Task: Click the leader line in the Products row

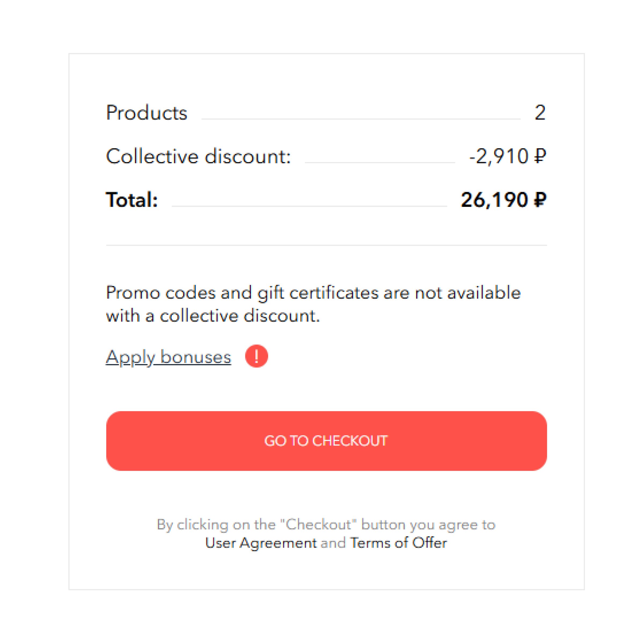Action: [x=361, y=119]
